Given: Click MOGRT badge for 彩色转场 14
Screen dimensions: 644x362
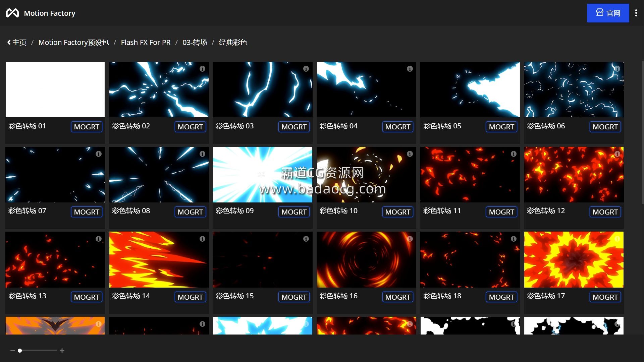Looking at the screenshot, I should (x=190, y=297).
